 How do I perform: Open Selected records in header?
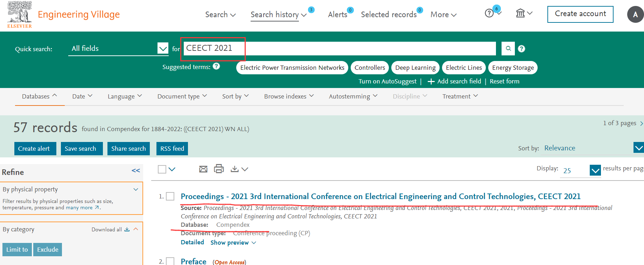pos(389,14)
